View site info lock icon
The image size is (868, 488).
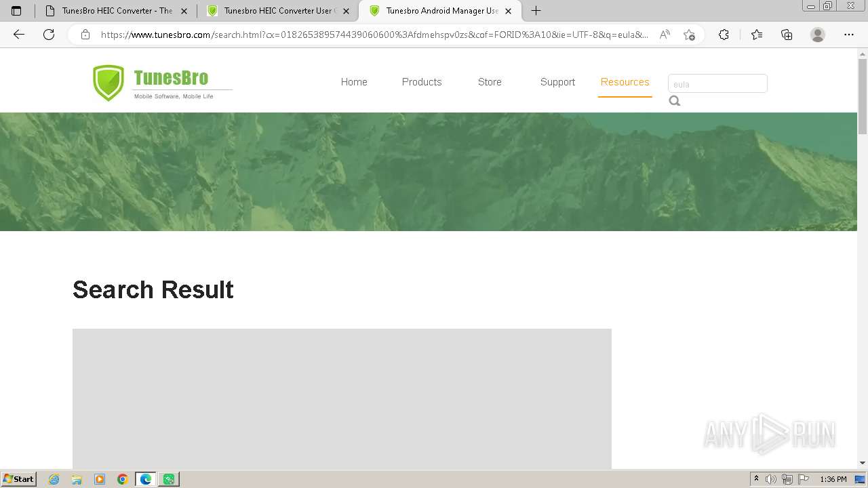click(x=85, y=35)
